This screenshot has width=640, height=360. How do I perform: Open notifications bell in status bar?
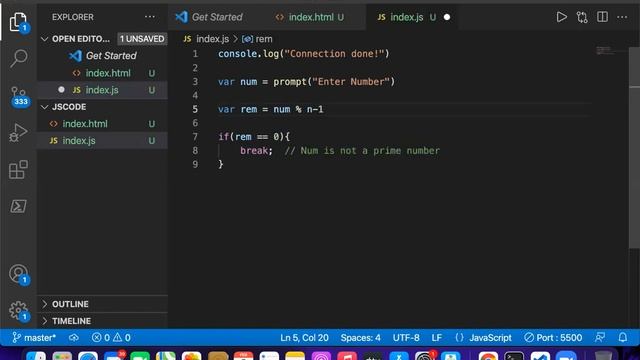click(622, 338)
